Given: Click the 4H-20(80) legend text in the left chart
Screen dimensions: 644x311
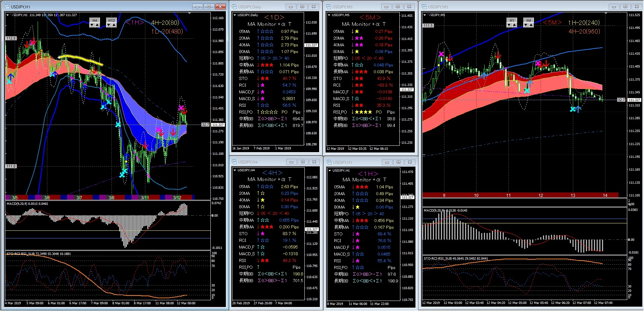Looking at the screenshot, I should tap(165, 23).
